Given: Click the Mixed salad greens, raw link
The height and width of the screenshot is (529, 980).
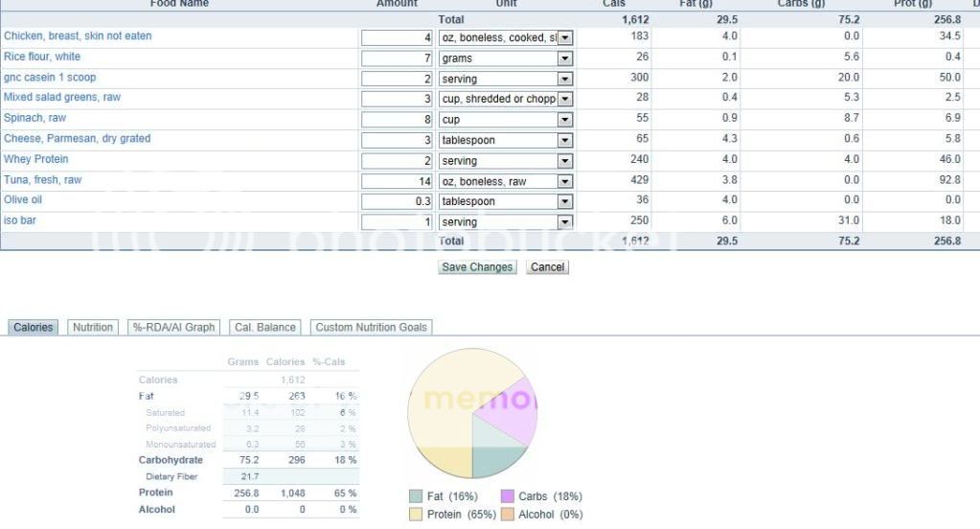Looking at the screenshot, I should pyautogui.click(x=62, y=98).
